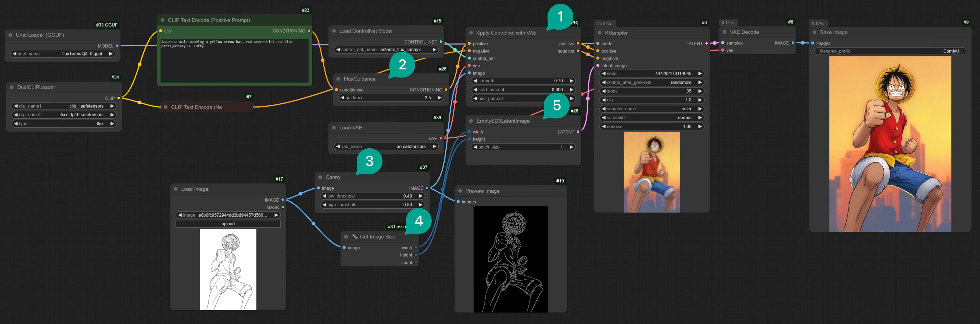Click teal annotation bubble number 4
Screen dimensions: 980x324
point(419,220)
